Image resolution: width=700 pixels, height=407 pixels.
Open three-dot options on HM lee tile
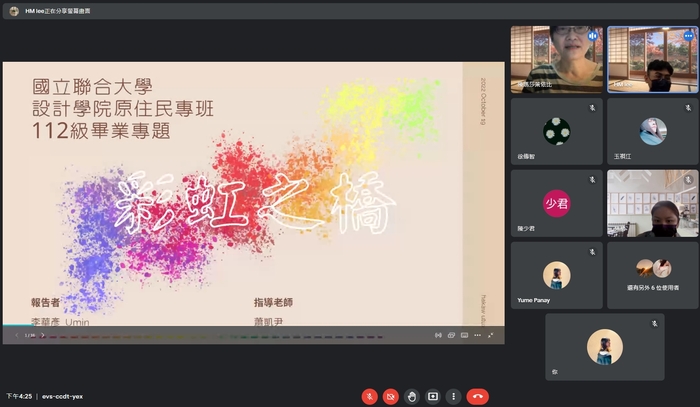[688, 36]
